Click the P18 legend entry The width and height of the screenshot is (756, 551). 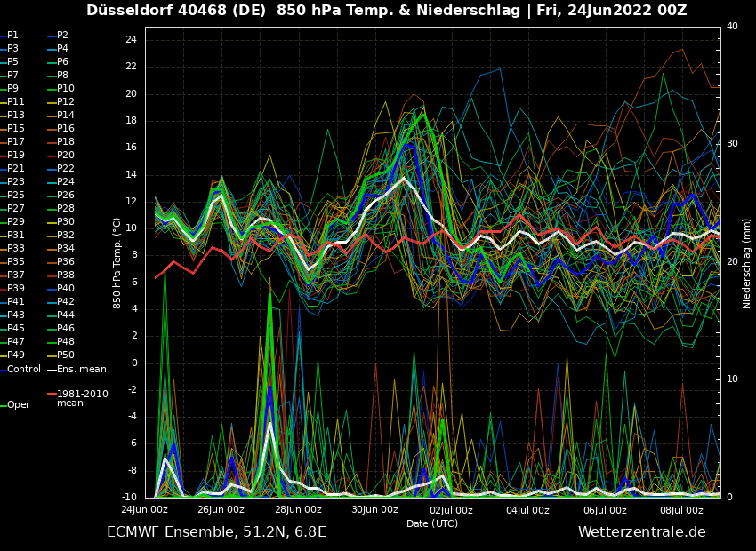(66, 142)
